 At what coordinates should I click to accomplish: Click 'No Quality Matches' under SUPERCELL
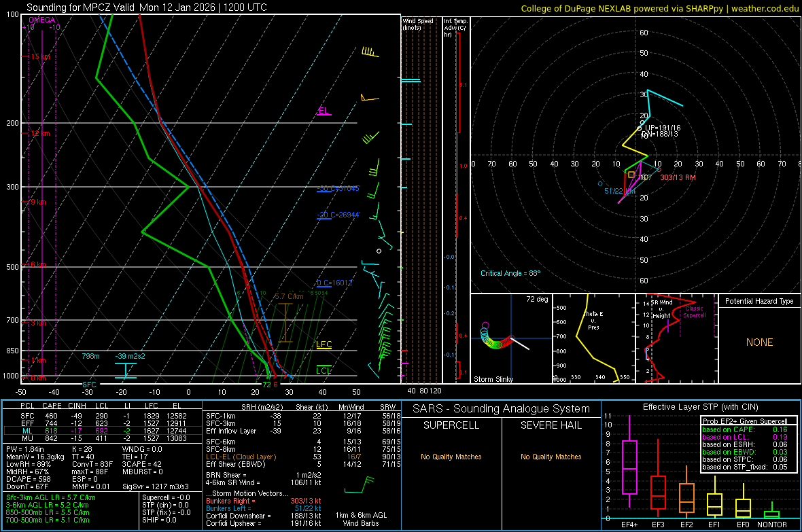pyautogui.click(x=451, y=457)
